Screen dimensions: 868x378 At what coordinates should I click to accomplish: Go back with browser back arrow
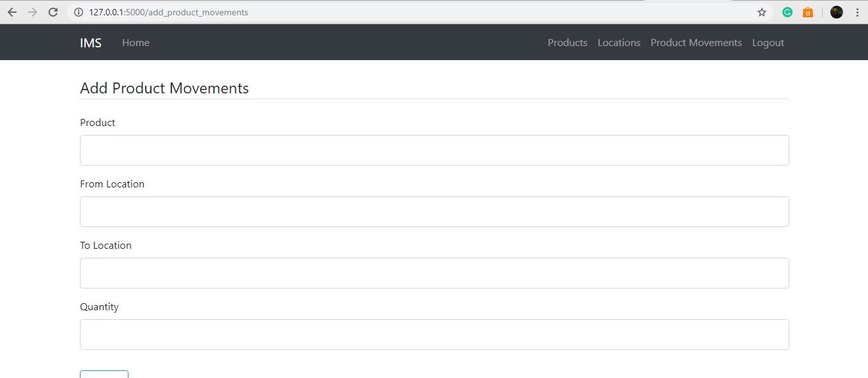point(12,12)
